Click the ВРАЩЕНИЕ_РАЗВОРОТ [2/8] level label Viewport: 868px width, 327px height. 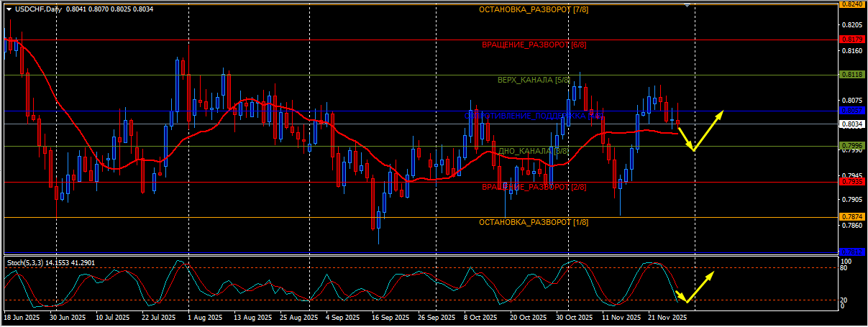tap(534, 187)
